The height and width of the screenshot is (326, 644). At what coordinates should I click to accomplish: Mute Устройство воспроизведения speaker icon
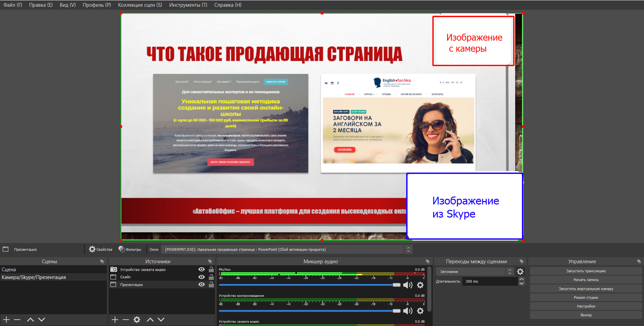tap(408, 311)
